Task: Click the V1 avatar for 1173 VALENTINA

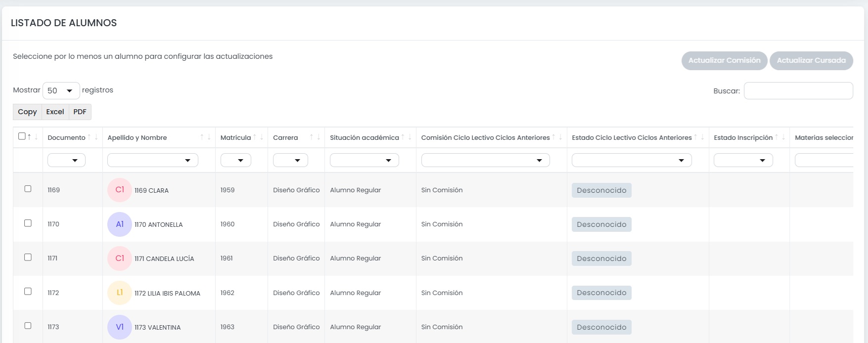Action: click(x=120, y=327)
